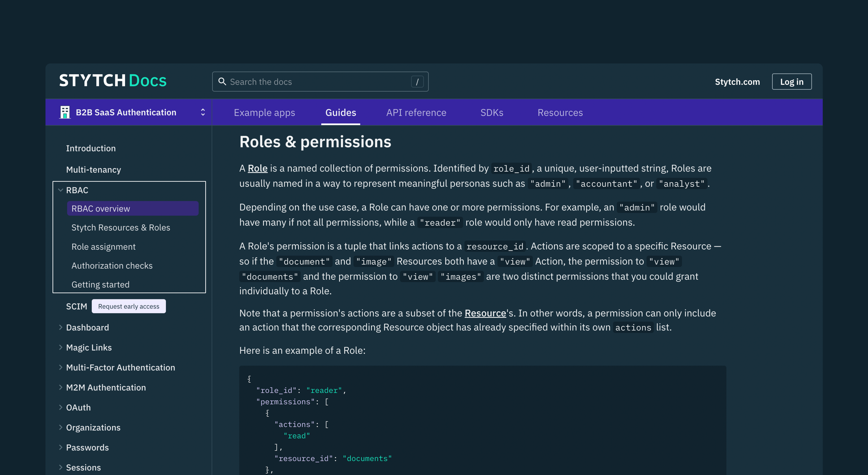Select the API reference tab
868x475 pixels.
pos(416,112)
